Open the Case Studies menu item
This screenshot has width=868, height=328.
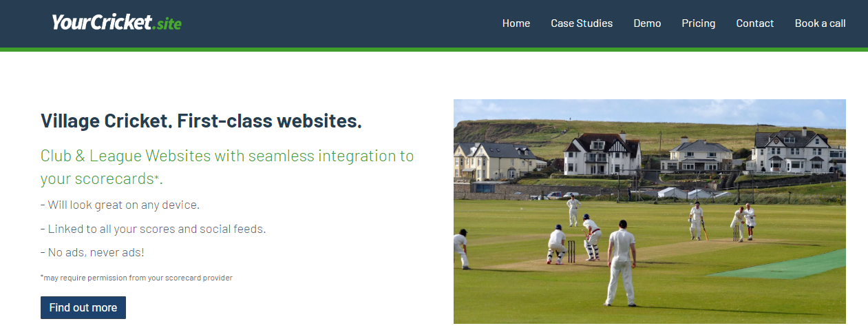click(581, 23)
